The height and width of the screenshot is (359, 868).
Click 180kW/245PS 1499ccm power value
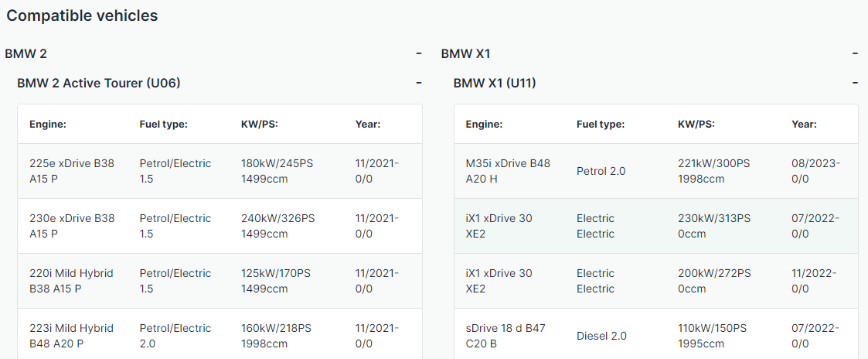tap(278, 171)
